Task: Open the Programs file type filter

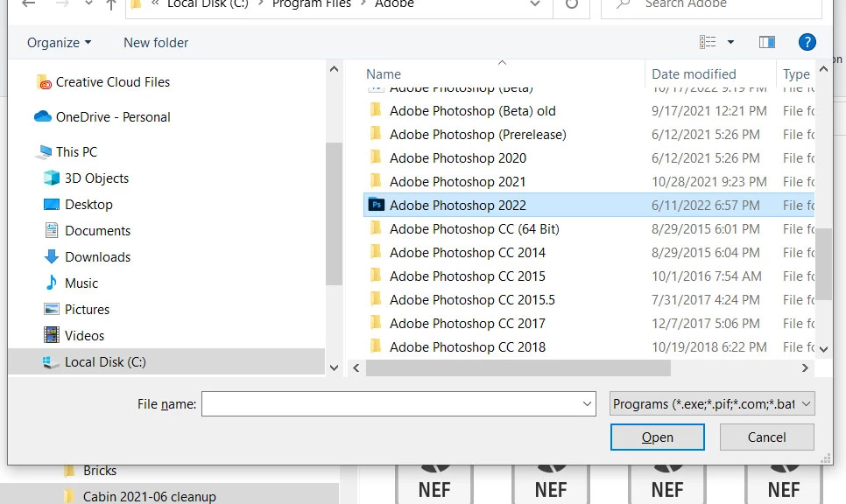Action: [712, 403]
